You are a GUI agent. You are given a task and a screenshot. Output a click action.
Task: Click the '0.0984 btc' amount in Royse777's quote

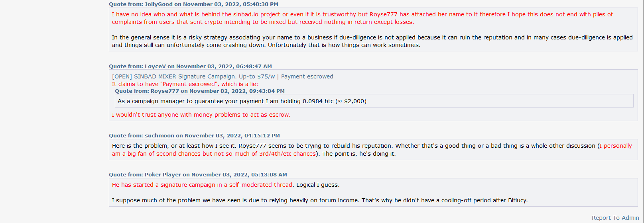[x=318, y=101]
